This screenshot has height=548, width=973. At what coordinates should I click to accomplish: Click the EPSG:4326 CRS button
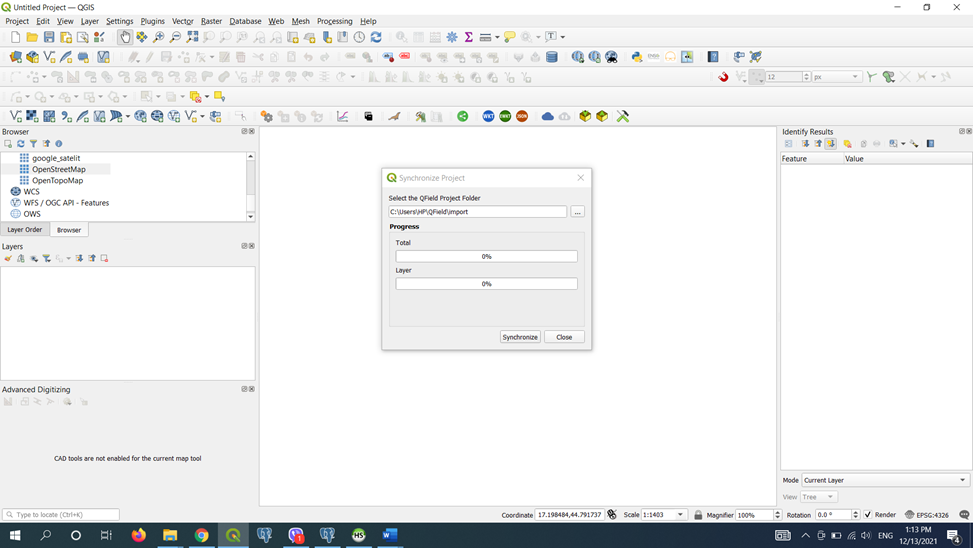pyautogui.click(x=927, y=514)
